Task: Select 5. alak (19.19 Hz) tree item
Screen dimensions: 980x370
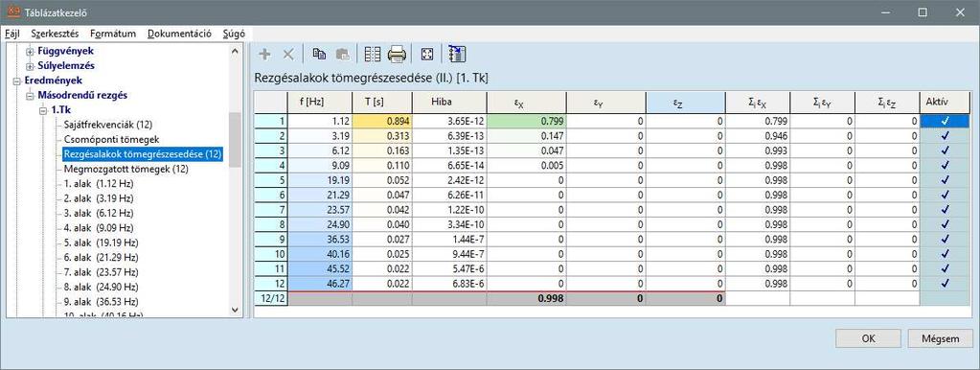Action: tap(101, 243)
